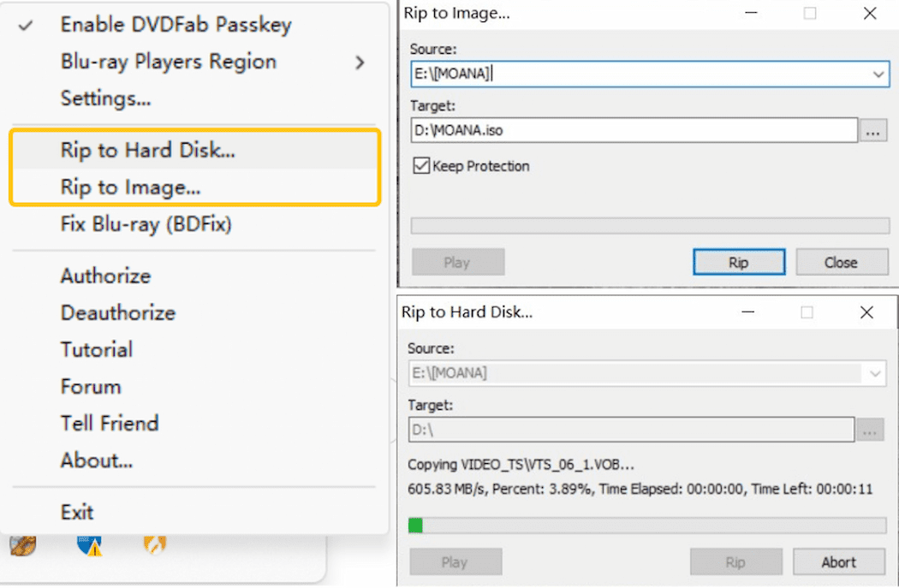The width and height of the screenshot is (899, 588).
Task: Close the Rip to Image dialog via Close button
Action: click(x=842, y=261)
